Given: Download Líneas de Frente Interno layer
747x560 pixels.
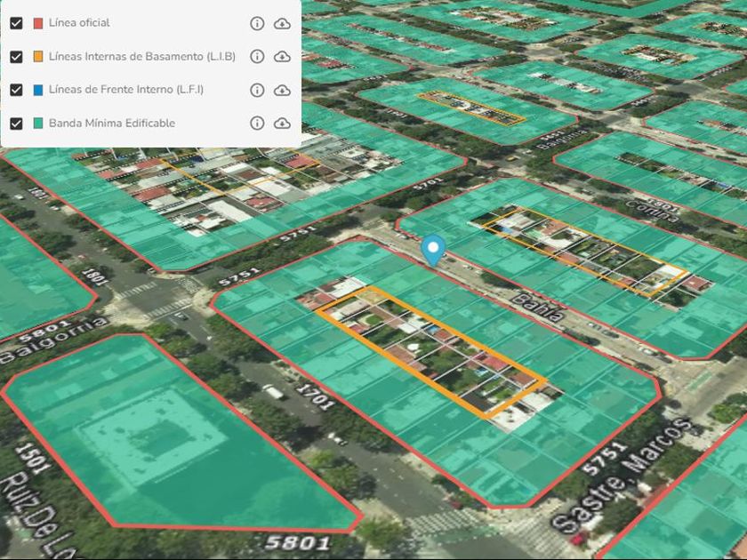Looking at the screenshot, I should (x=282, y=90).
